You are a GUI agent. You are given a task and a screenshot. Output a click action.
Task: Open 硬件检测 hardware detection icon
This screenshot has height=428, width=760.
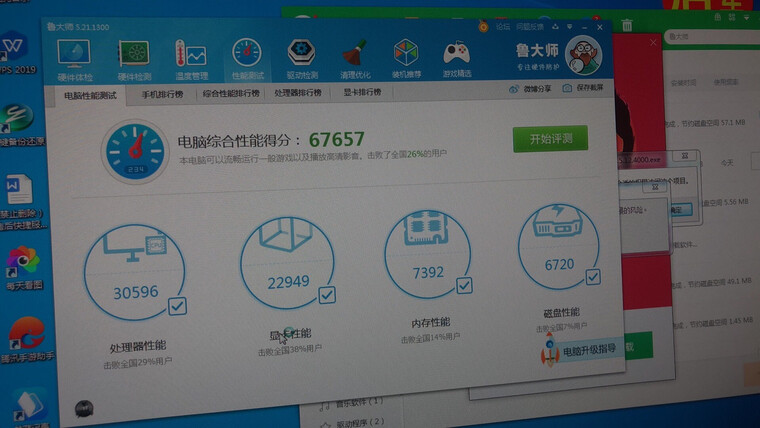pyautogui.click(x=134, y=60)
